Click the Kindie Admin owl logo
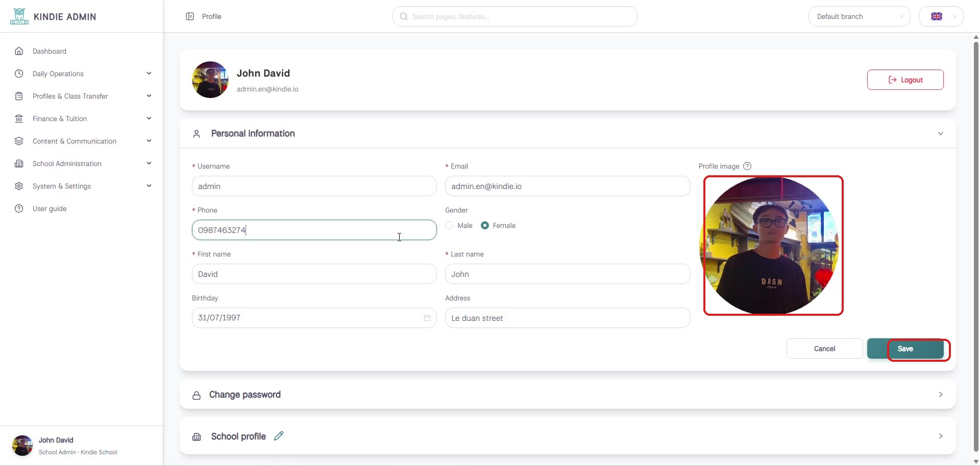The height and width of the screenshot is (466, 980). pos(19,16)
